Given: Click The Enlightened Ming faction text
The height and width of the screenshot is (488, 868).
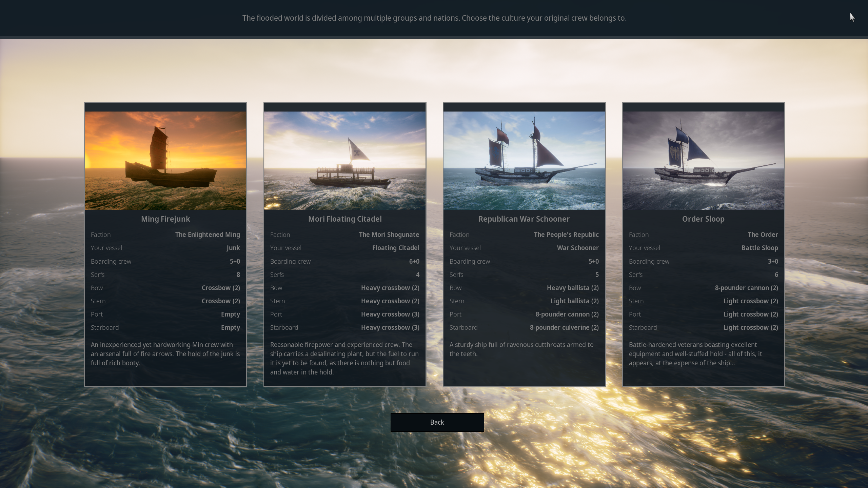Looking at the screenshot, I should (208, 235).
